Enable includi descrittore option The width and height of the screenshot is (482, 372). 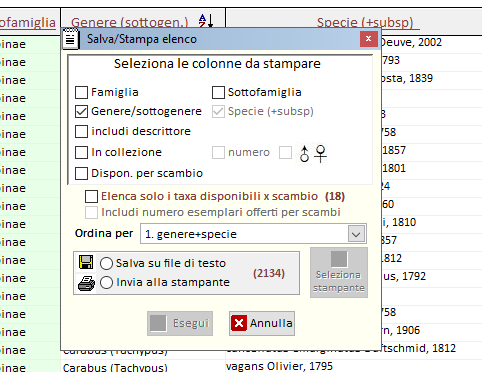pyautogui.click(x=81, y=131)
